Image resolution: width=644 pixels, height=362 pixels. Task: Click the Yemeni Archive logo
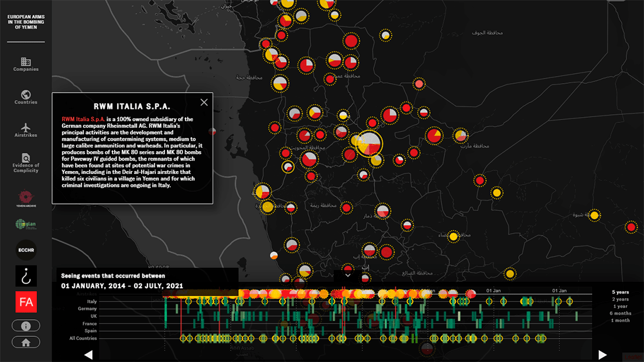click(x=26, y=199)
